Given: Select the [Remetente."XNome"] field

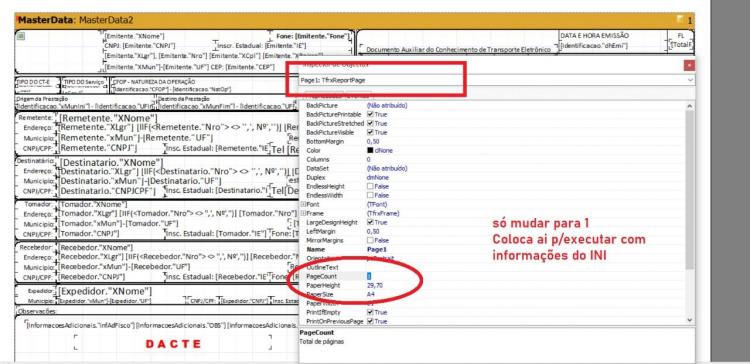Looking at the screenshot, I should tap(108, 118).
